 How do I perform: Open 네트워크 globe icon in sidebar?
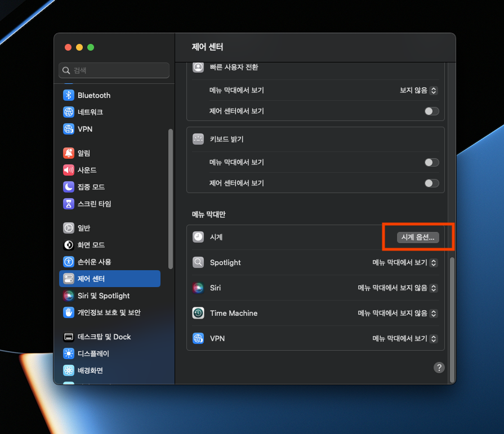tap(69, 112)
